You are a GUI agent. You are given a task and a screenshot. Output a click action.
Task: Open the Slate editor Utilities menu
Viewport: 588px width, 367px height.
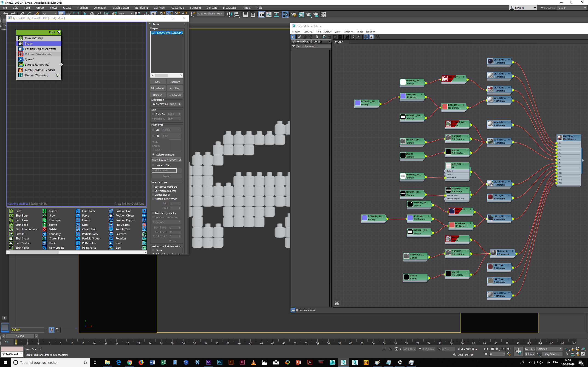point(370,32)
